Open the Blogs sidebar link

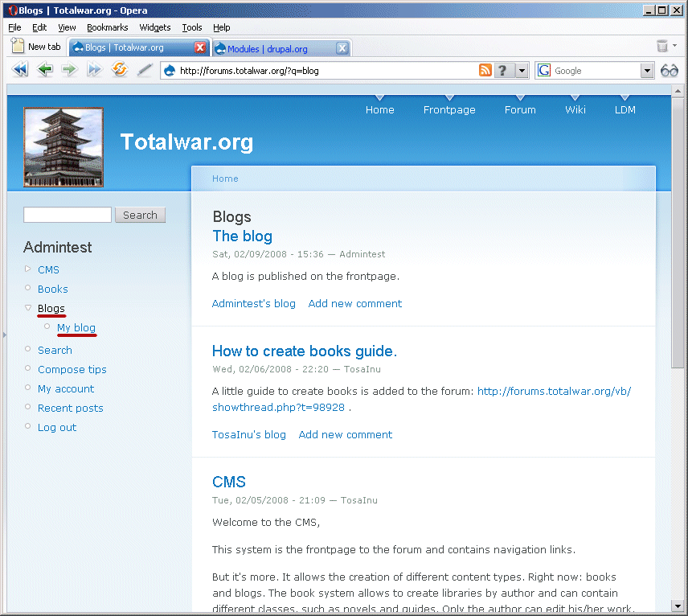pos(51,308)
